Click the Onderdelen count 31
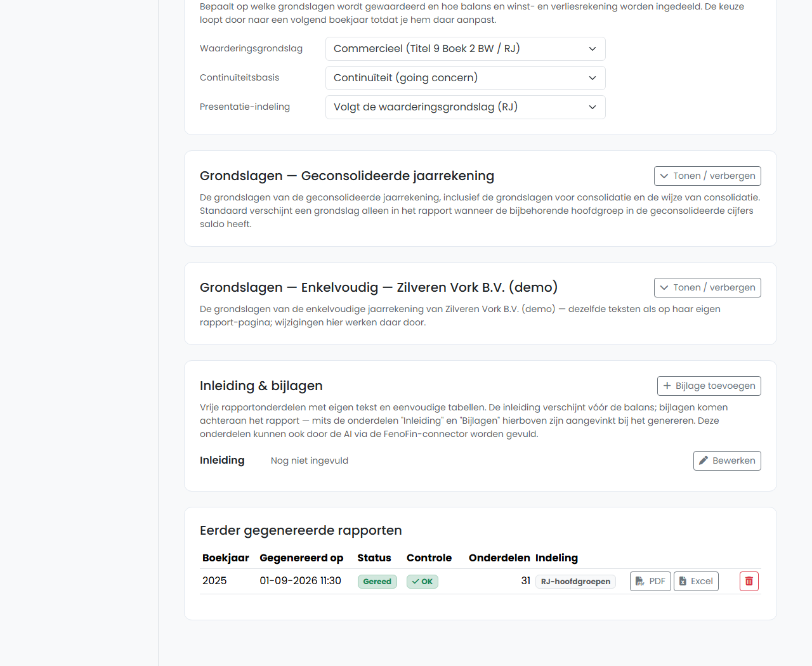The height and width of the screenshot is (666, 812). (x=526, y=581)
